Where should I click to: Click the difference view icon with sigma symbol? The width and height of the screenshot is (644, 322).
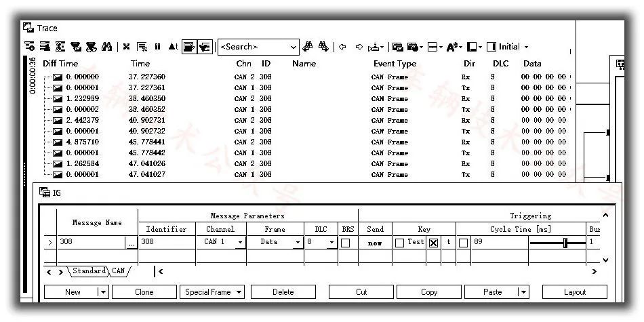click(60, 47)
